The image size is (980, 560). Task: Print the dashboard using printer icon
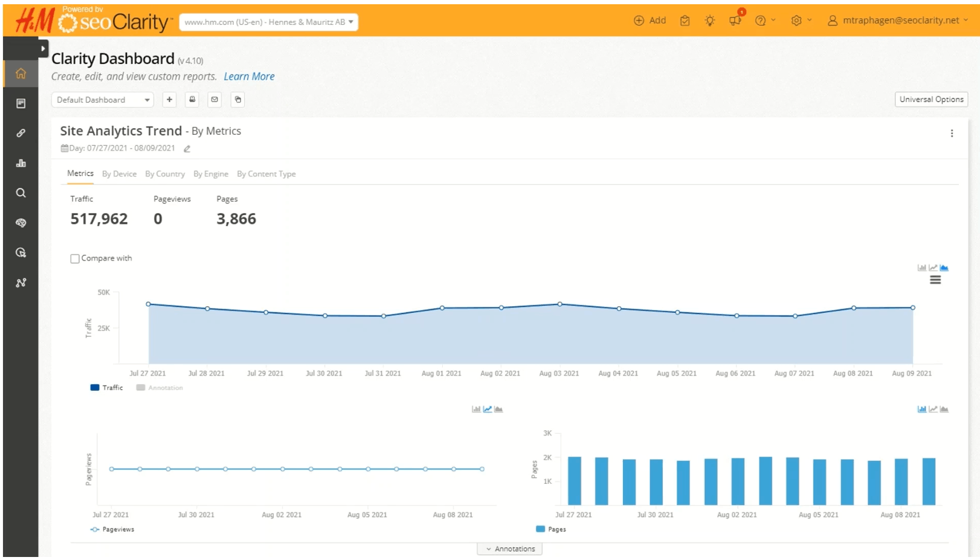coord(192,99)
